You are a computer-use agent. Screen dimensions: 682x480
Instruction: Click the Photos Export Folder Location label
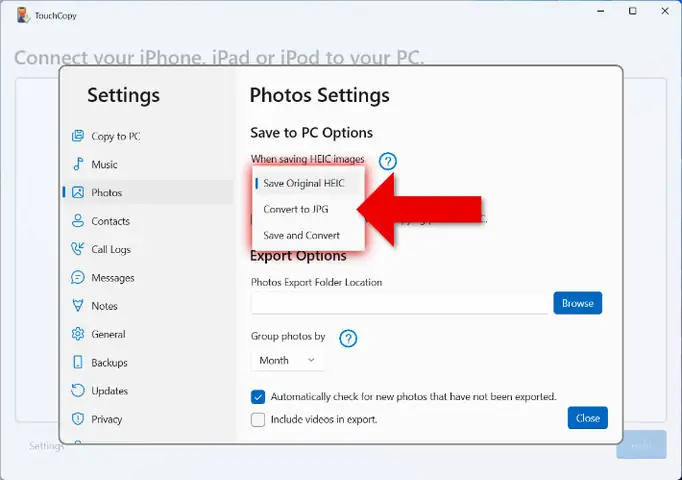[x=316, y=282]
